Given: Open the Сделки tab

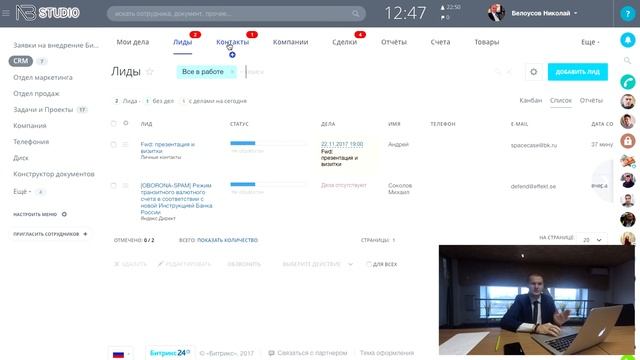Looking at the screenshot, I should point(344,42).
